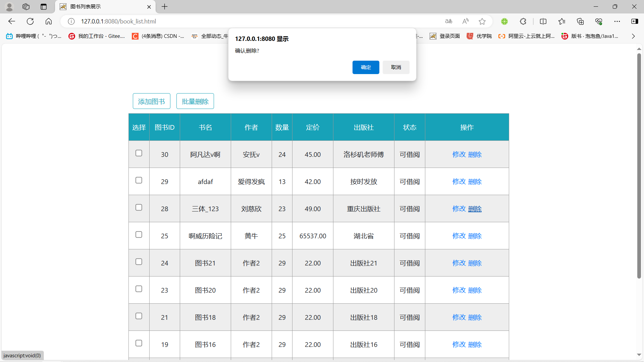
Task: Open 修改 for book afdaf
Action: (x=459, y=182)
